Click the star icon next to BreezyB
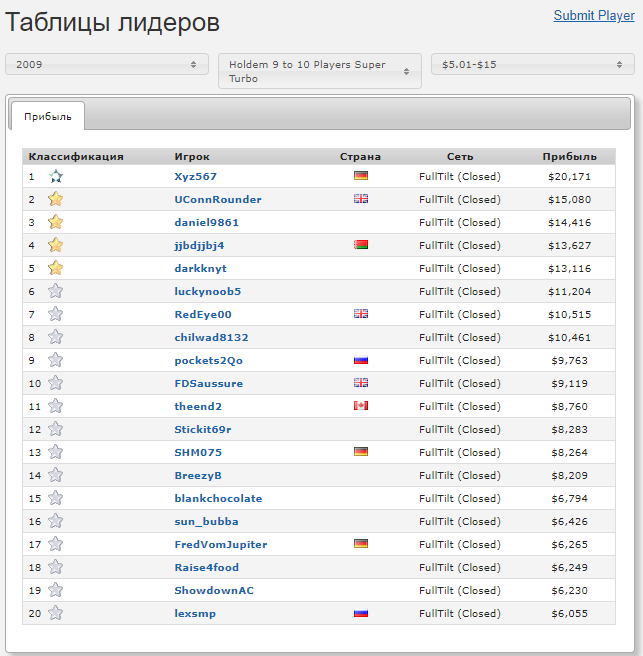The height and width of the screenshot is (656, 643). [x=56, y=475]
